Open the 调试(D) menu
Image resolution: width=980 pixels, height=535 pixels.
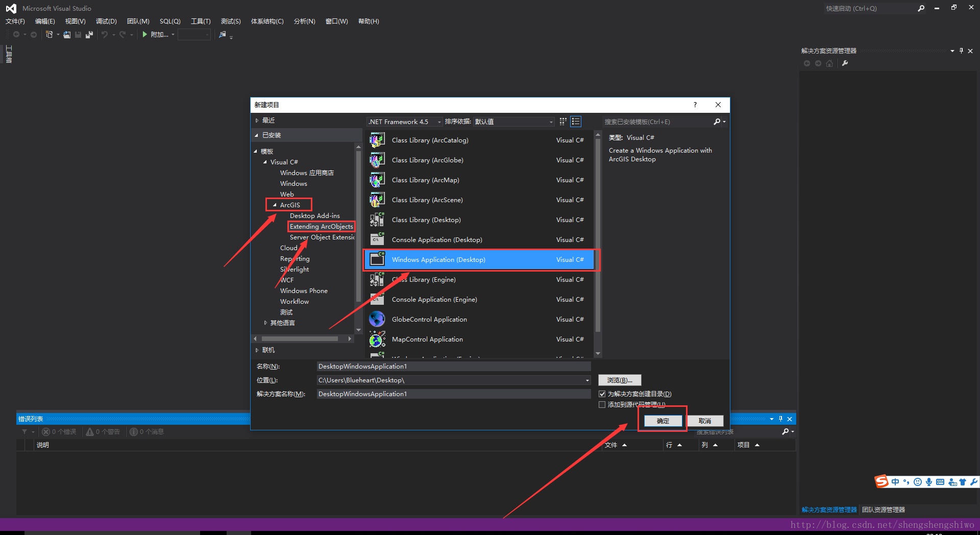[x=106, y=21]
